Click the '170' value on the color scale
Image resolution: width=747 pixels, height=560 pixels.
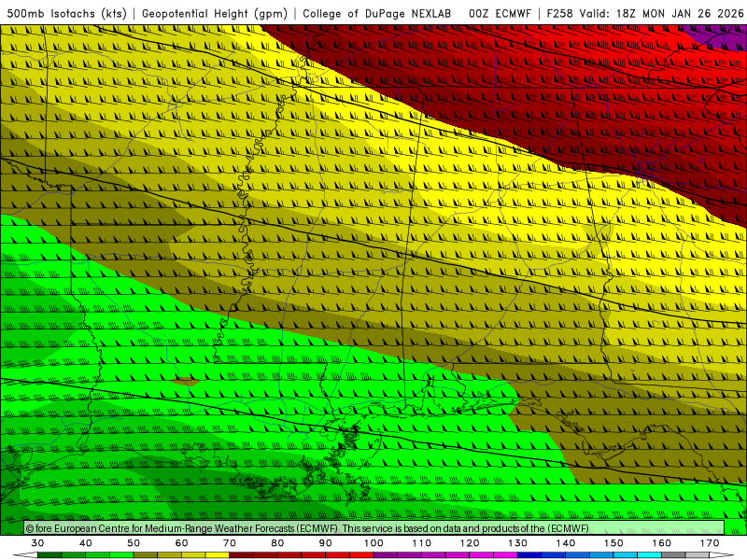tap(710, 543)
